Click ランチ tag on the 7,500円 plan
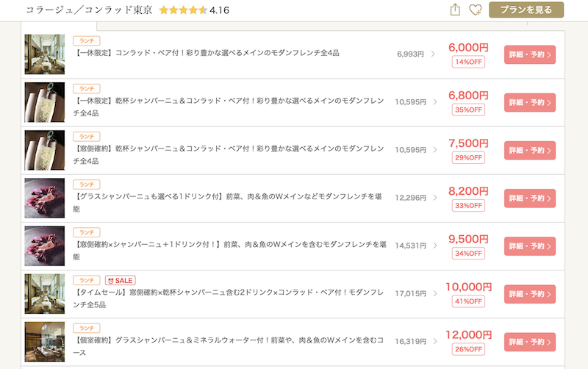Viewport: 588px width, 369px height. (x=87, y=137)
